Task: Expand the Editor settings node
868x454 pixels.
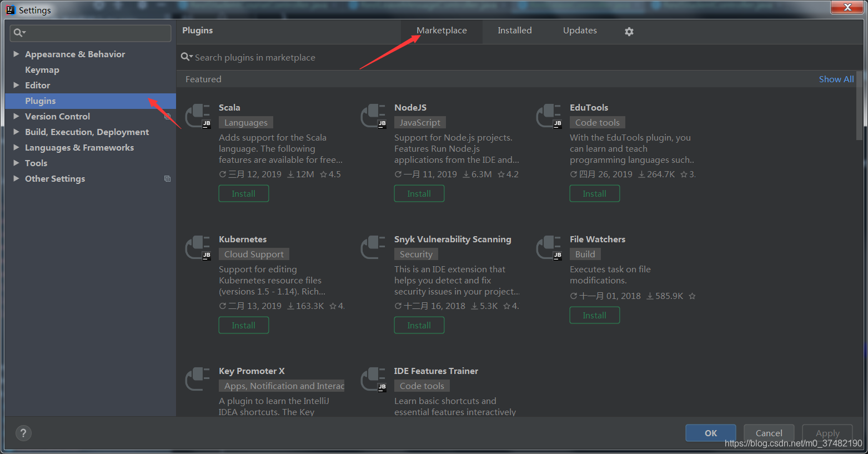Action: pos(16,85)
